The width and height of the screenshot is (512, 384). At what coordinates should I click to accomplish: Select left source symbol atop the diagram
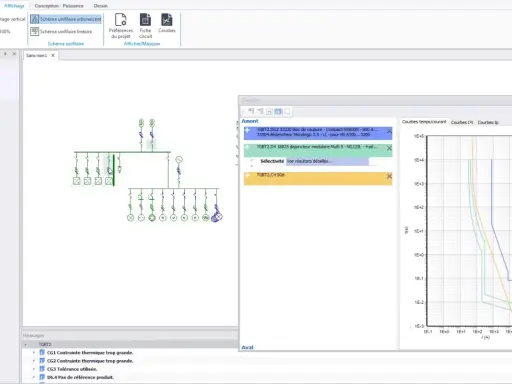(141, 123)
